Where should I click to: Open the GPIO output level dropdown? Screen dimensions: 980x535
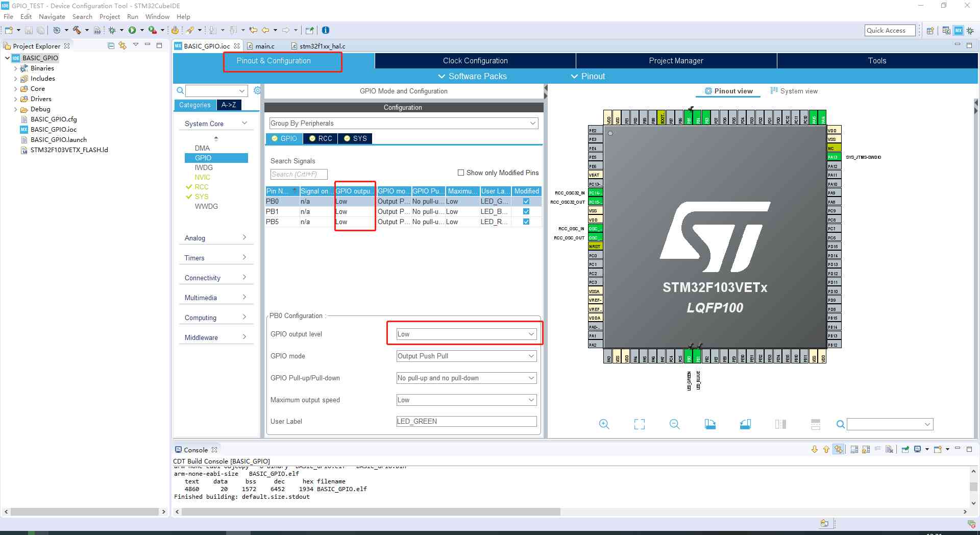coord(467,334)
